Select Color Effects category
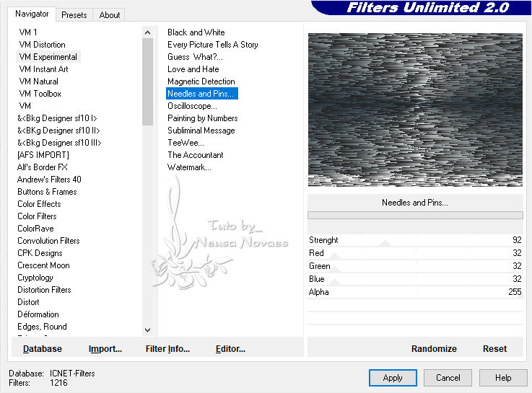532x393 pixels. (39, 203)
